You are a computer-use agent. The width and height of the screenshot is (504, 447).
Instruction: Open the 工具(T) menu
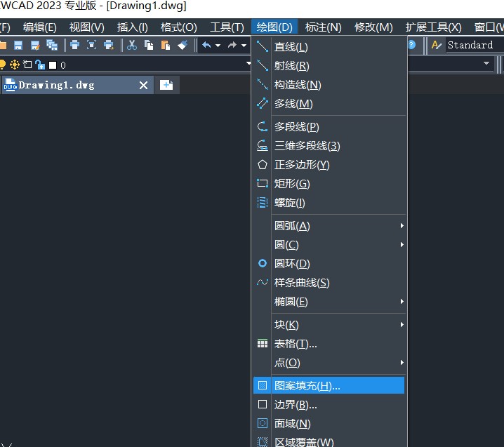[x=227, y=27]
